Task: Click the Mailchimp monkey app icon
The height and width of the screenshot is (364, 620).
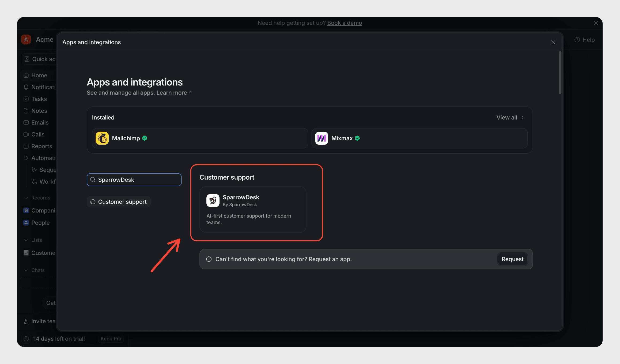Action: click(102, 138)
